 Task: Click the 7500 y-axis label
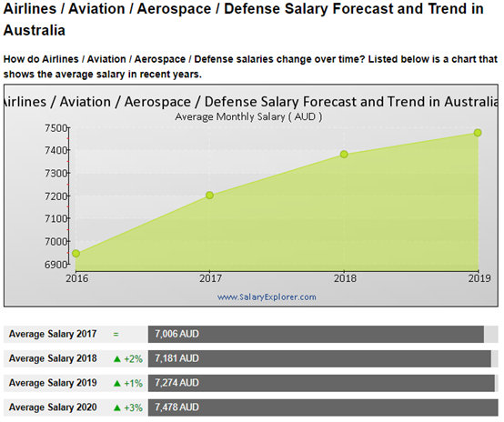point(55,128)
